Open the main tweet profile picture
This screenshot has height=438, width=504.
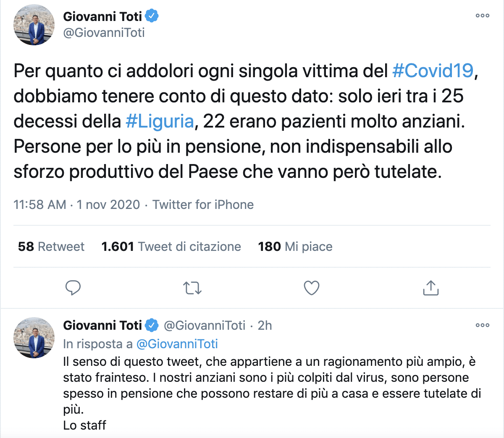[x=34, y=25]
